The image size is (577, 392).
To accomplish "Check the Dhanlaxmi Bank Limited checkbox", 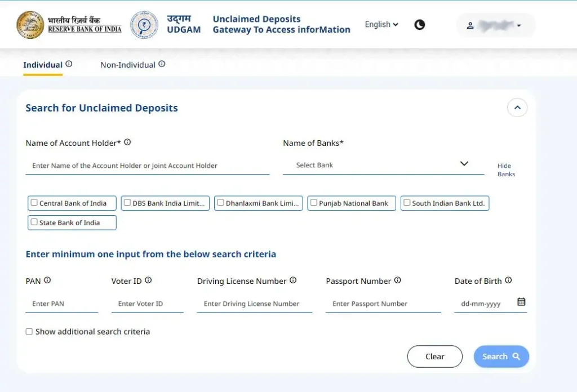I will click(x=220, y=202).
